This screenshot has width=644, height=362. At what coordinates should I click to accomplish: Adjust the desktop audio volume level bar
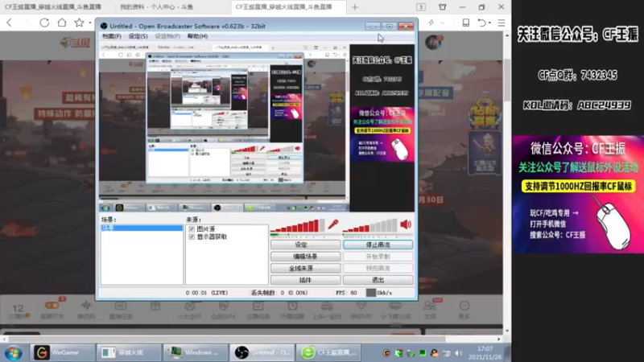click(x=370, y=226)
